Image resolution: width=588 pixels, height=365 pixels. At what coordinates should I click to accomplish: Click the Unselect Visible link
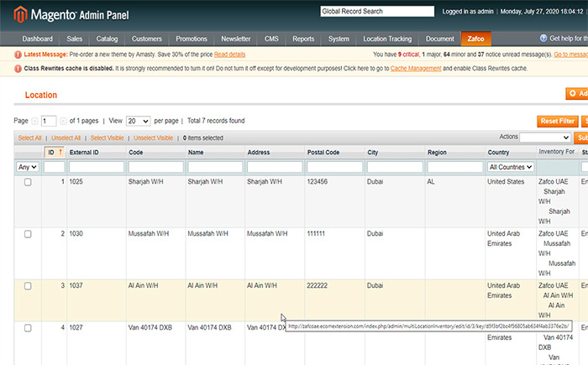tap(154, 138)
